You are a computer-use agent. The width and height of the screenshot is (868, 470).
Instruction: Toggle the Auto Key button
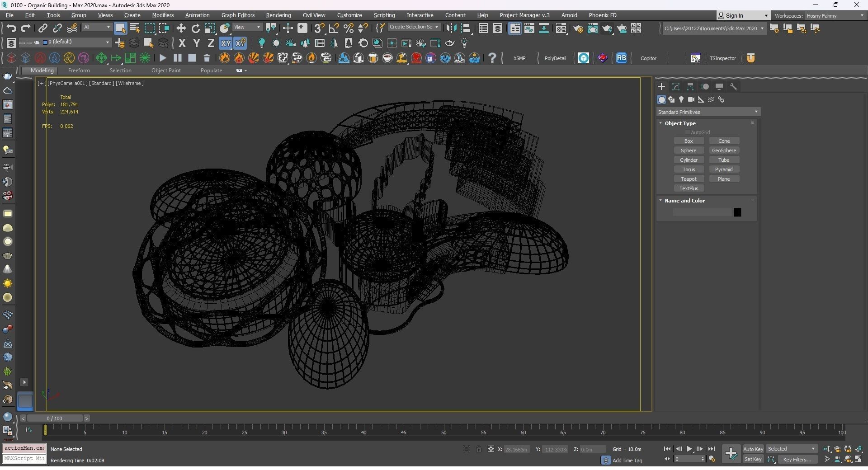pos(753,449)
